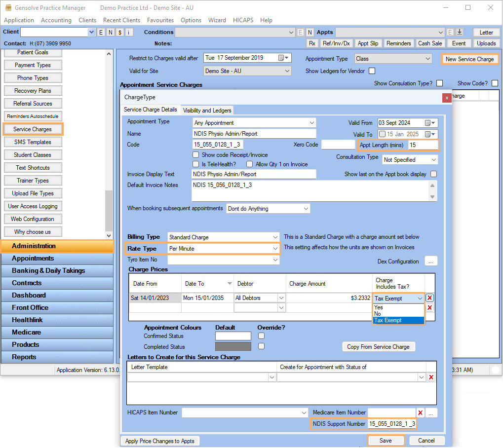Switch to Visibility and Ledgers tab
Screen dimensions: 503x448
pos(207,111)
